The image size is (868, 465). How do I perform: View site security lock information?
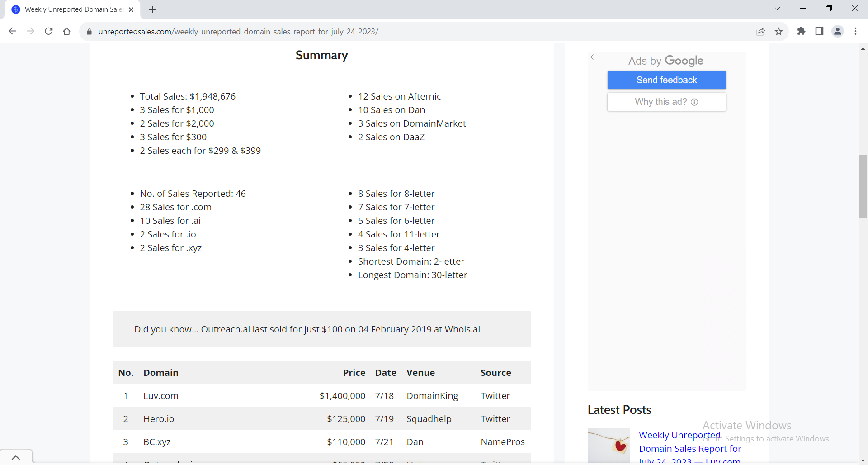(x=89, y=32)
